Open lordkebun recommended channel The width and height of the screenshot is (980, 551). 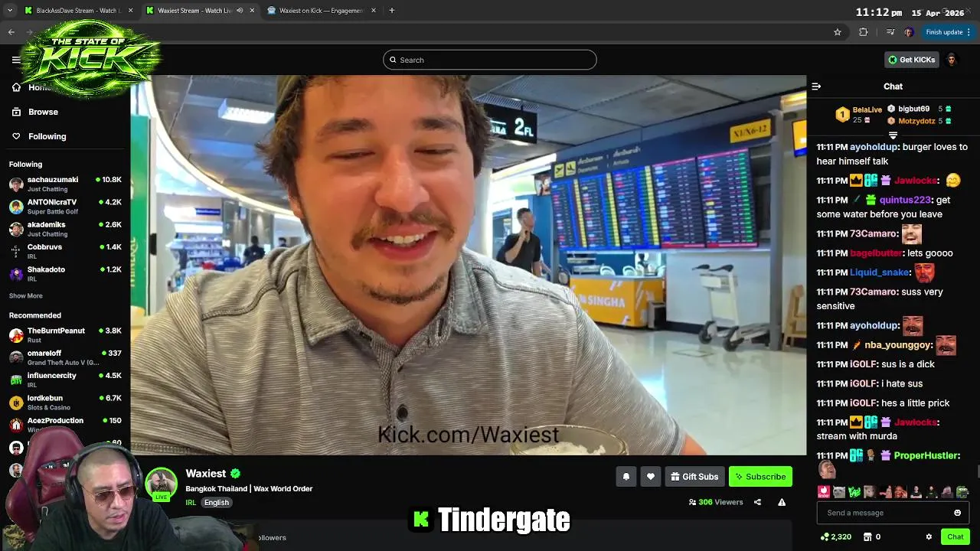coord(66,402)
